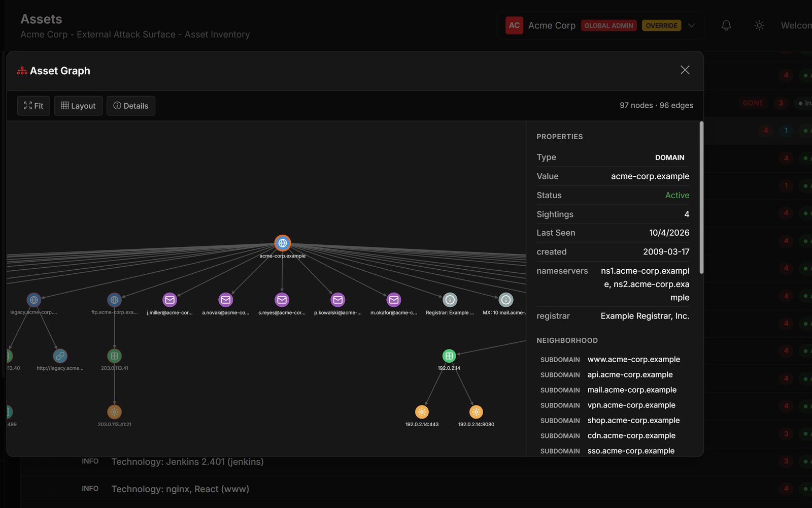Click the 97 nodes · 96 edges counter
The height and width of the screenshot is (508, 812).
coord(656,105)
